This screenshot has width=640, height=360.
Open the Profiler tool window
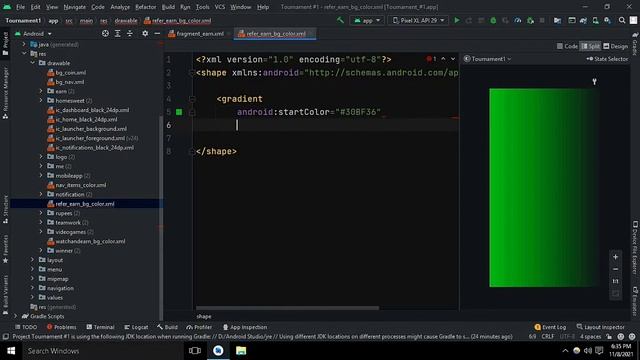[x=199, y=327]
